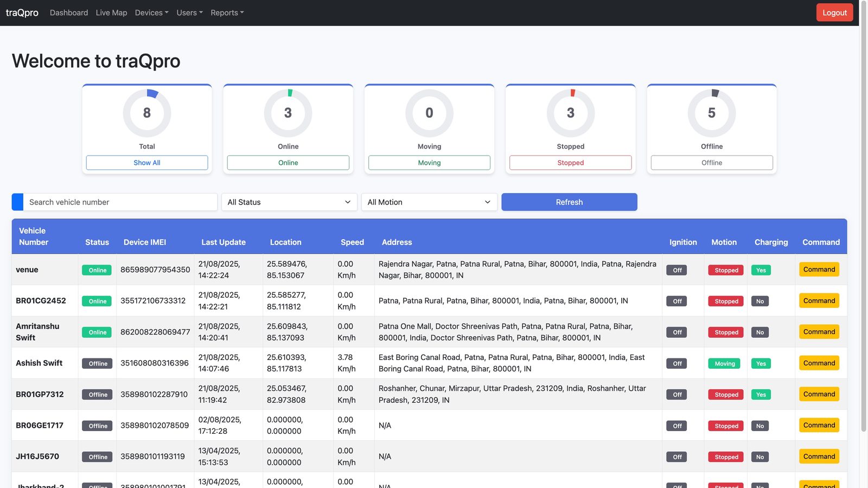Filter by Stopped vehicles button
Viewport: 868px width, 488px height.
pyautogui.click(x=571, y=163)
